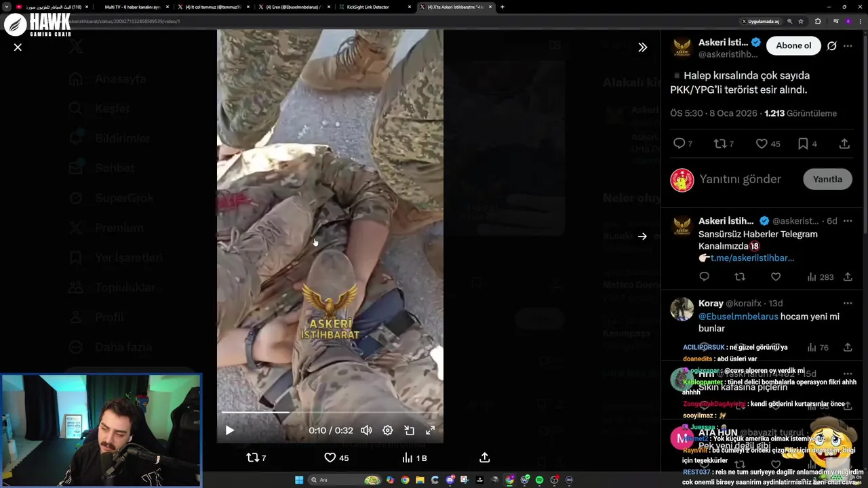
Task: Click the Uygulamada aç button in address bar
Action: [760, 21]
